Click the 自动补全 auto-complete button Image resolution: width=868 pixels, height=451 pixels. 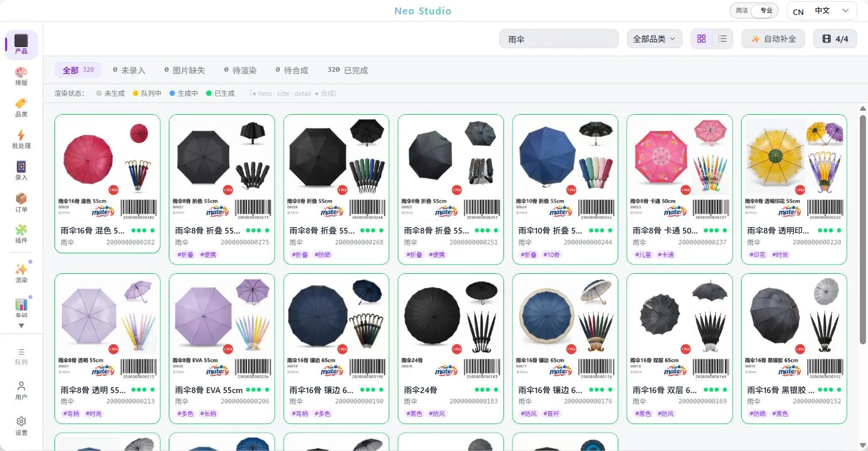click(x=773, y=39)
